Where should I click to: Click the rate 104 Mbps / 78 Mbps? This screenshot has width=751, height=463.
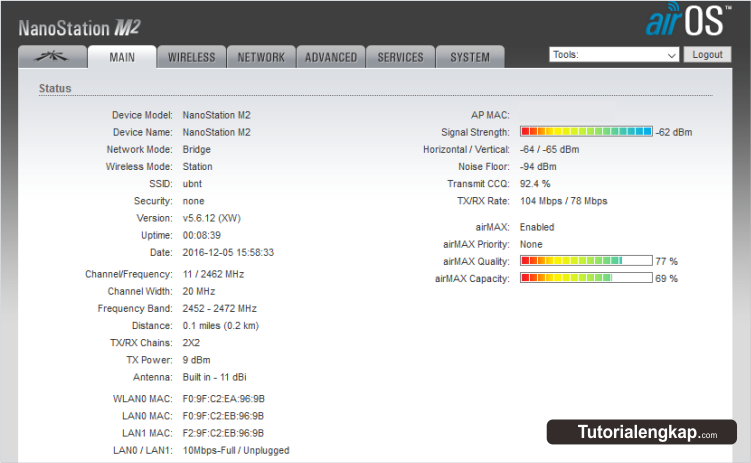click(x=564, y=201)
